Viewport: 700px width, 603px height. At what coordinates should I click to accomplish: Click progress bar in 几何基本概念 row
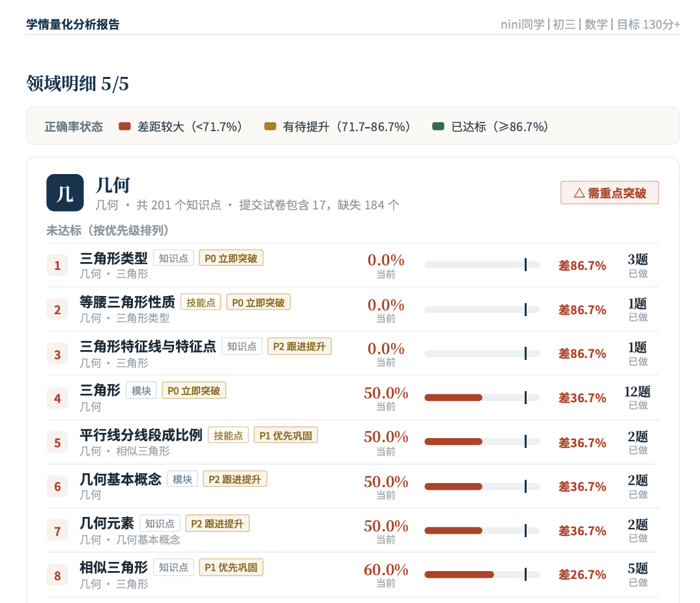coord(482,486)
